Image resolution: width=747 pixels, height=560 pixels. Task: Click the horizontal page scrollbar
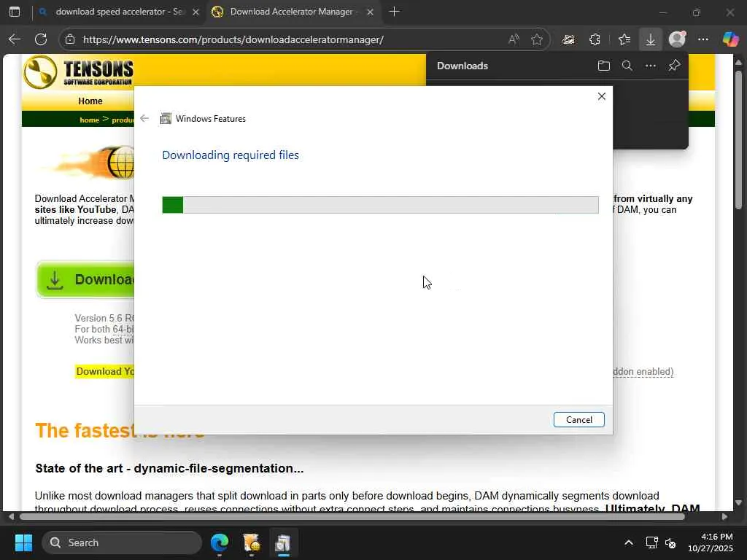pos(352,516)
